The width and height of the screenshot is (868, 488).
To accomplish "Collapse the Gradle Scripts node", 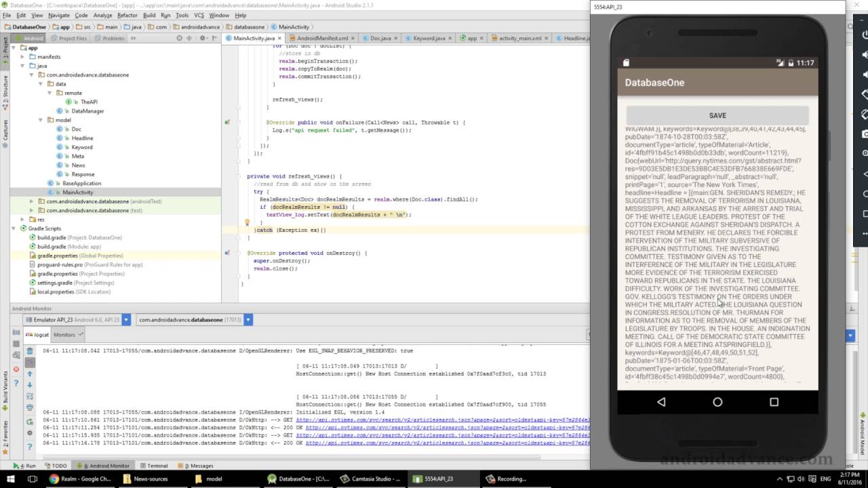I will pyautogui.click(x=15, y=228).
